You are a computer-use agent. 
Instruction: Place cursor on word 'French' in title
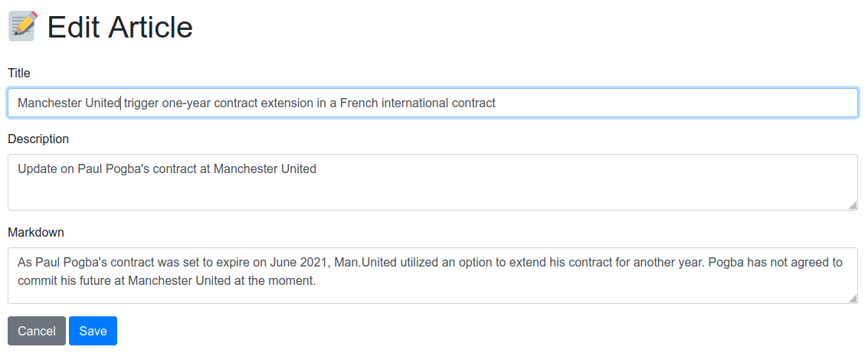(x=359, y=103)
